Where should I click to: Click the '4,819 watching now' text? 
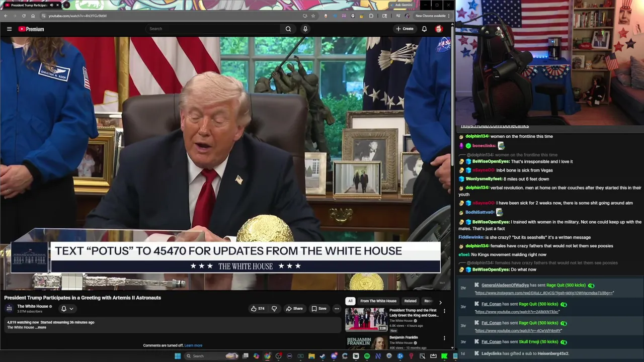click(23, 322)
